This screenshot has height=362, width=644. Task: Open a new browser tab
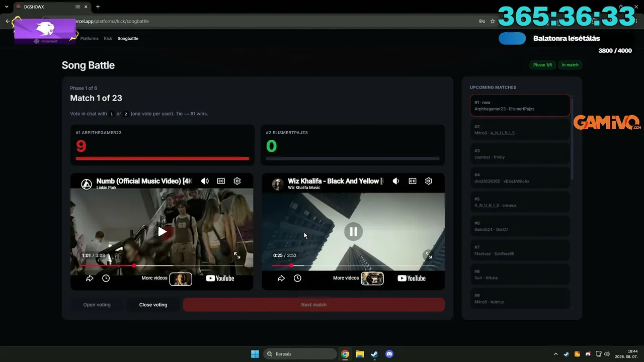pyautogui.click(x=98, y=7)
